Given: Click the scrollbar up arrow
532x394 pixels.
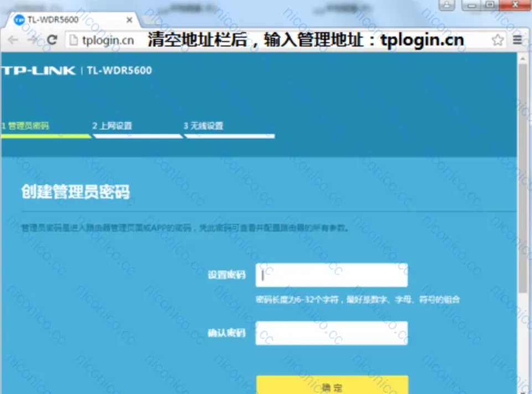Looking at the screenshot, I should click(x=523, y=58).
